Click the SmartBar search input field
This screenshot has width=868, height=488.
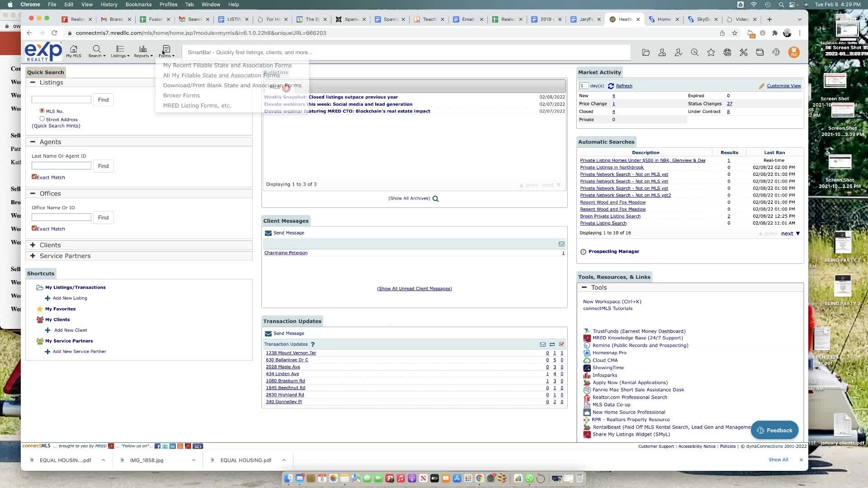(406, 52)
